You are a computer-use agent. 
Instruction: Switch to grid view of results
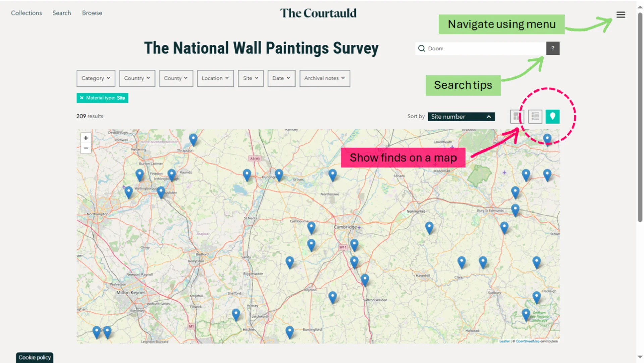(517, 116)
